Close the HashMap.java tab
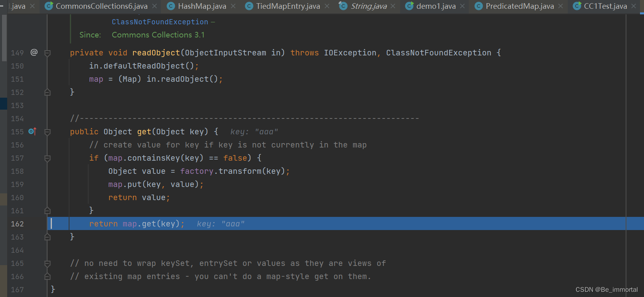 [x=233, y=6]
